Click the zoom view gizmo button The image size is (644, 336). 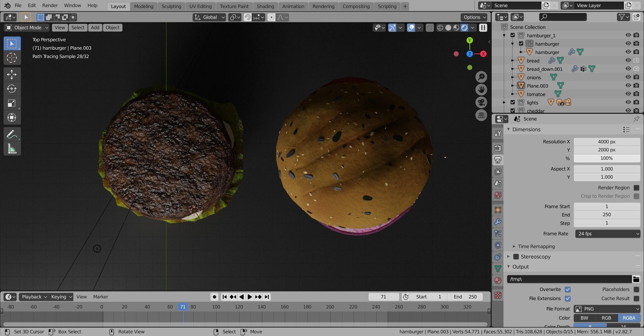(481, 77)
